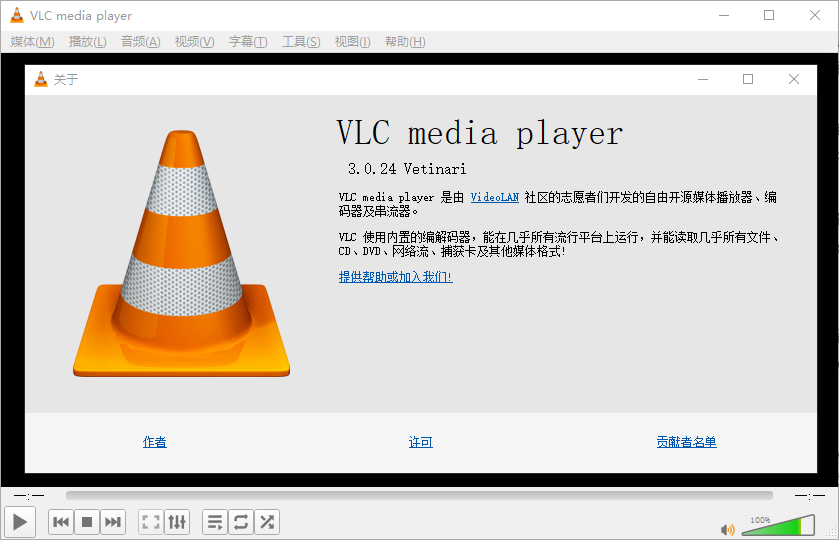Click the playback seek bar
Viewport: 839px width, 540px height.
[419, 496]
